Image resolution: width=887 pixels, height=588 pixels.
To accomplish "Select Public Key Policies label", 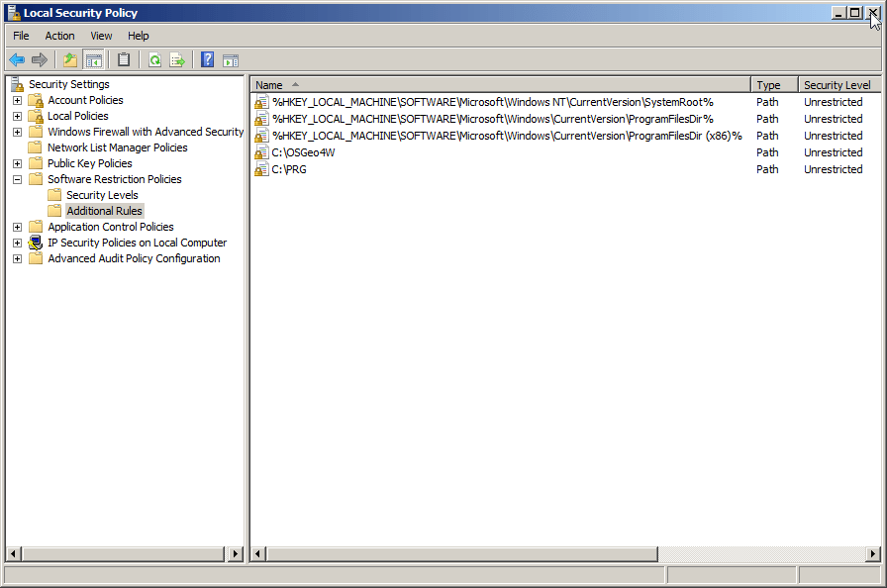I will click(89, 163).
